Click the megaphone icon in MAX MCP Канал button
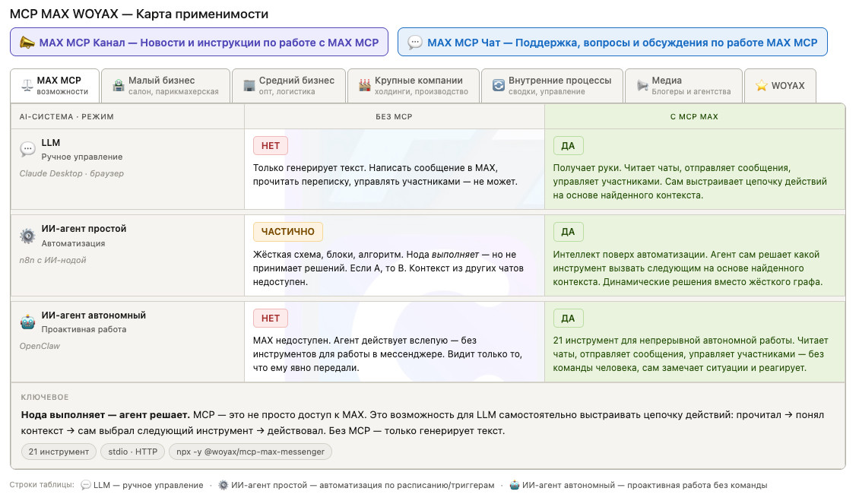Screen dimensions: 859x504 [27, 42]
